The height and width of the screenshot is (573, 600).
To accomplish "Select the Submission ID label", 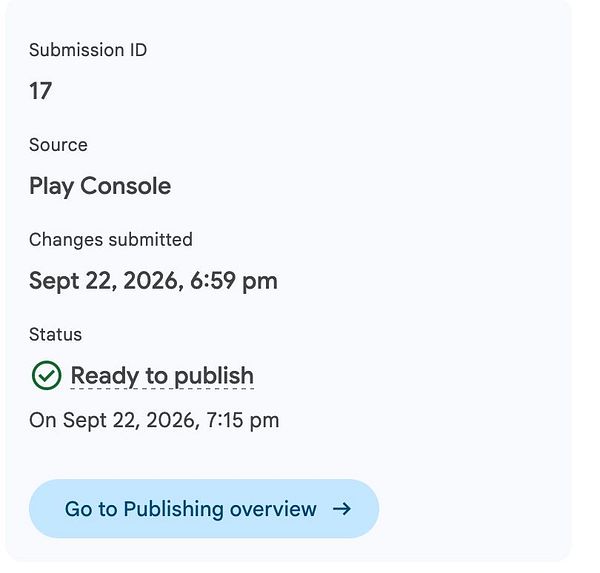I will click(88, 50).
